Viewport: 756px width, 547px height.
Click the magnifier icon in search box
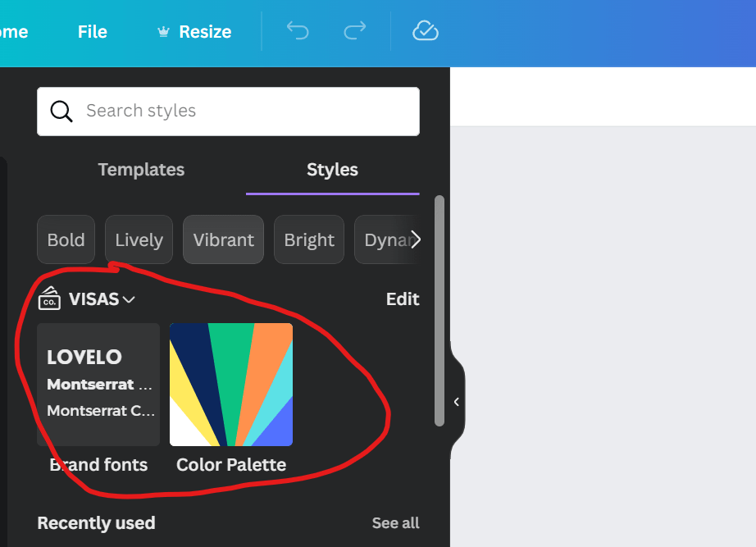(x=61, y=112)
